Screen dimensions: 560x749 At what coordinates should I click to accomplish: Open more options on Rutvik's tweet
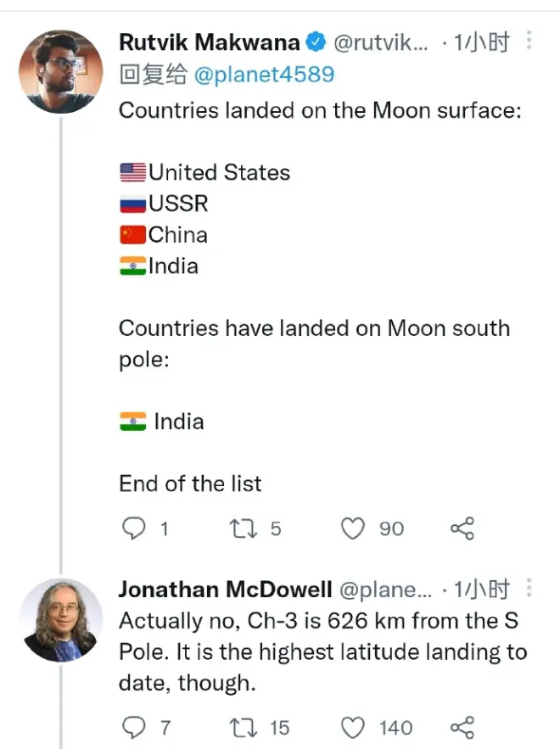(x=529, y=41)
